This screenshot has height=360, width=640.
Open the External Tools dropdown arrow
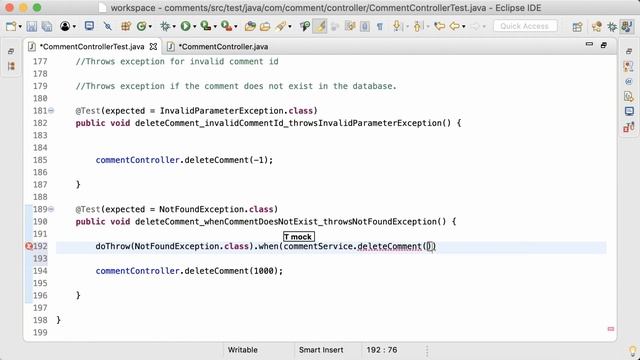coord(236,27)
